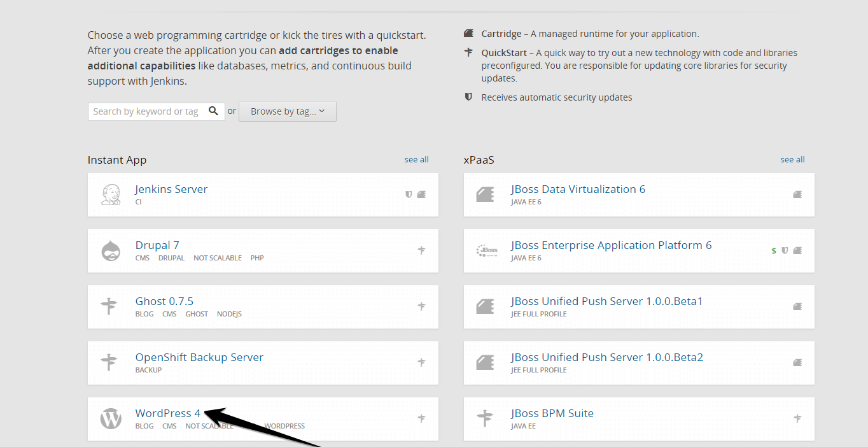Open see all for Instant App
Image resolution: width=868 pixels, height=447 pixels.
coord(417,159)
